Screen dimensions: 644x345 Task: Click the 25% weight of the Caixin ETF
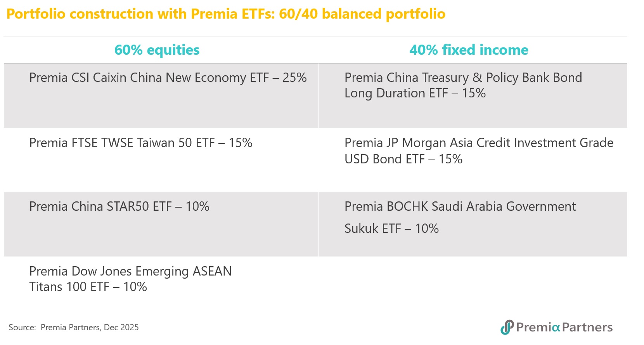click(294, 78)
